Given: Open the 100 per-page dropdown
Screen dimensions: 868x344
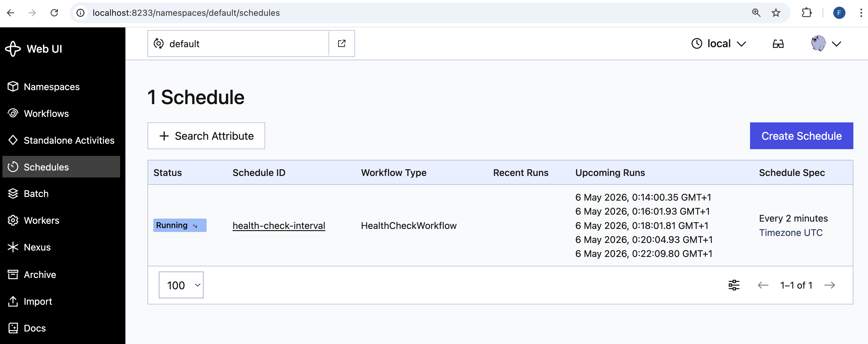Looking at the screenshot, I should click(x=181, y=285).
